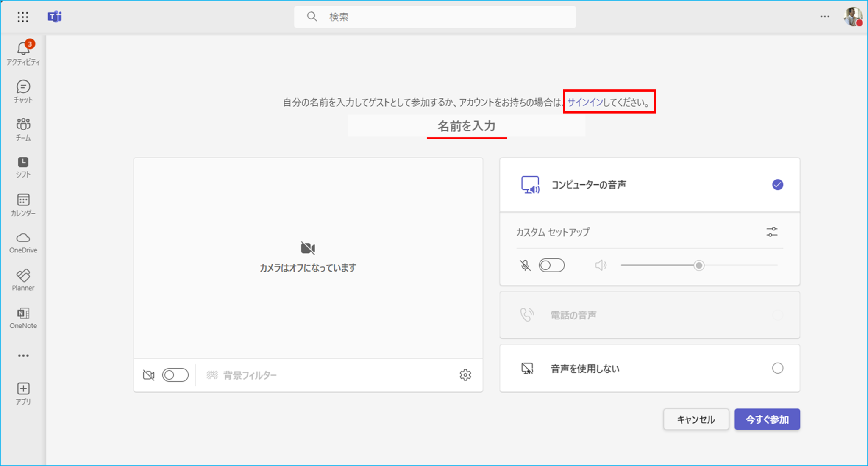Toggle the microphone switch on
This screenshot has height=466, width=868.
(x=551, y=266)
